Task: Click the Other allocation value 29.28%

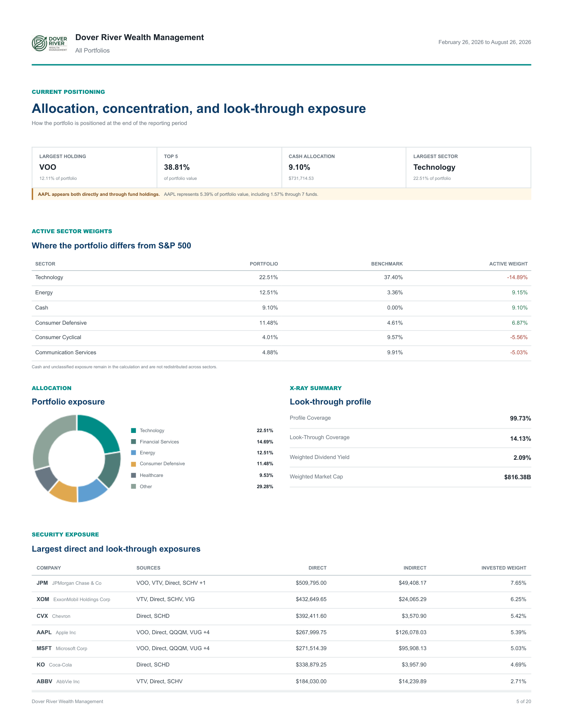Action: click(265, 487)
